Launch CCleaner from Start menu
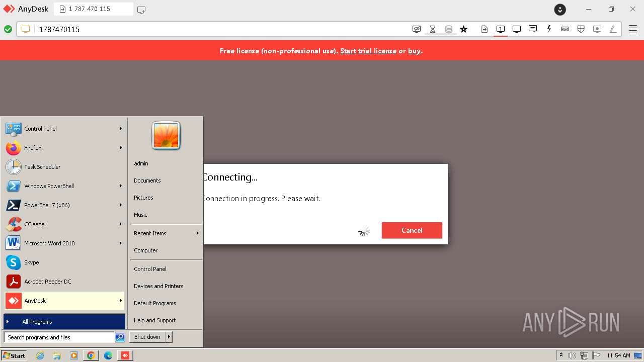 click(64, 224)
